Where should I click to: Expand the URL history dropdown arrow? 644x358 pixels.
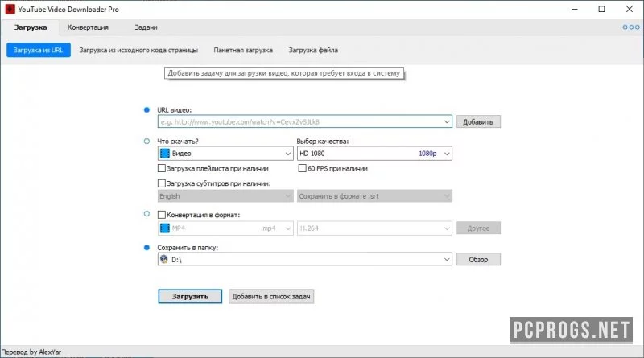tap(447, 122)
